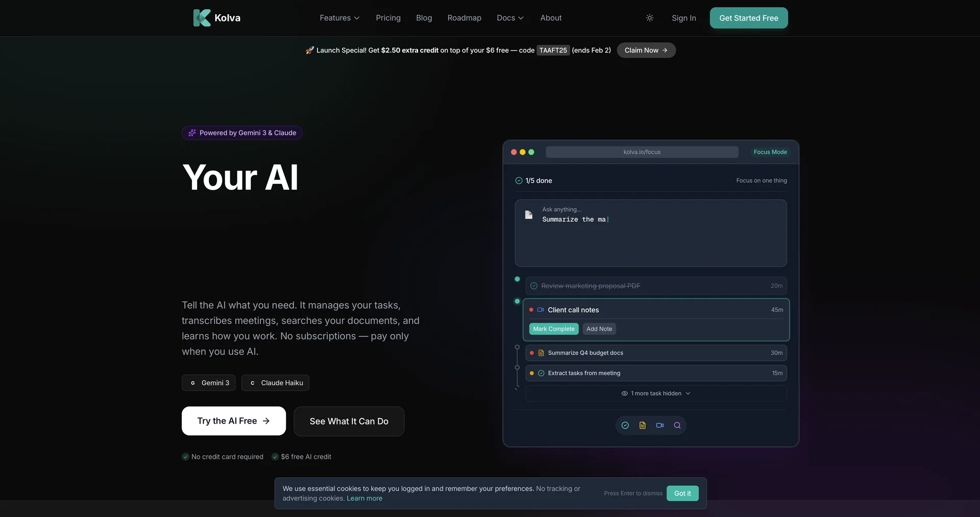980x517 pixels.
Task: Click the yellow document icon in bottom dock
Action: (x=642, y=425)
